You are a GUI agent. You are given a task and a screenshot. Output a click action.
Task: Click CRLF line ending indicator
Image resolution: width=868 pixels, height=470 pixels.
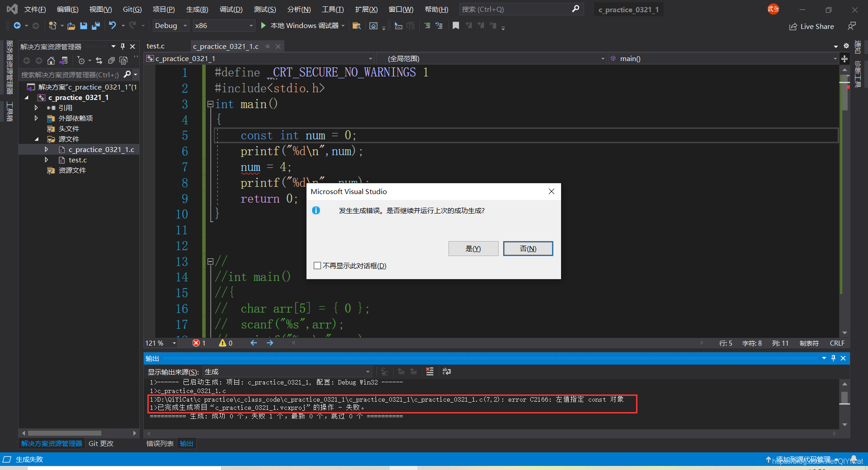[837, 343]
